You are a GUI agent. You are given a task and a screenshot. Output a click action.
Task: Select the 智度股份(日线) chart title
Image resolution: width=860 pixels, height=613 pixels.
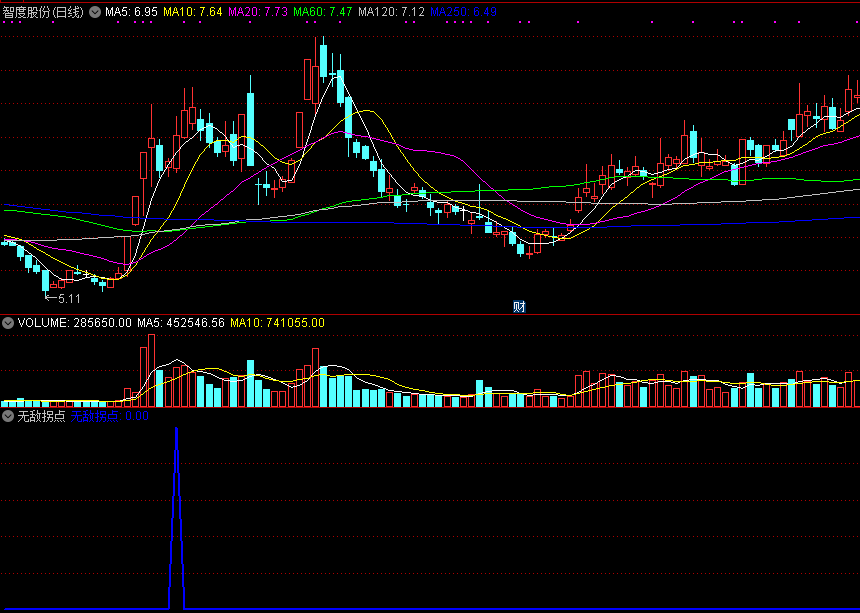coord(43,12)
